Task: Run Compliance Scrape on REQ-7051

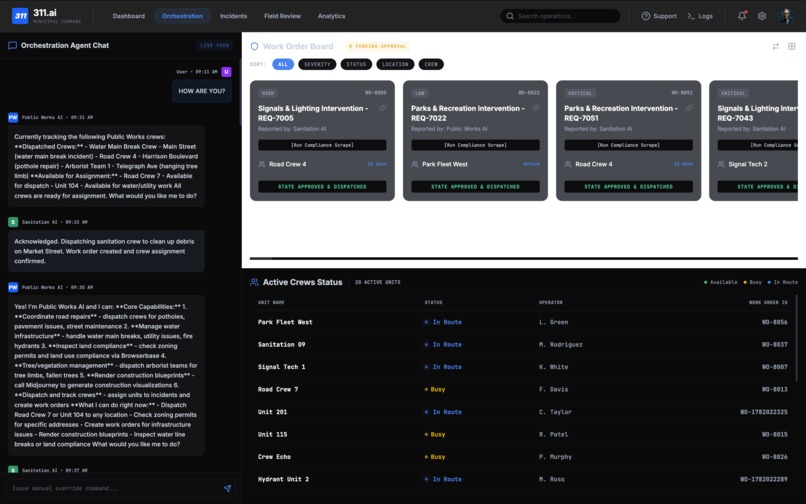Action: point(629,145)
